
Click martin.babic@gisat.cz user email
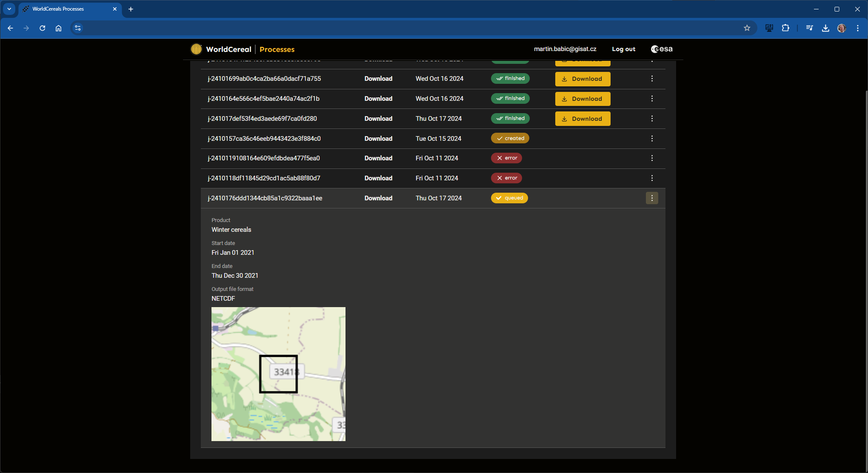pos(565,49)
